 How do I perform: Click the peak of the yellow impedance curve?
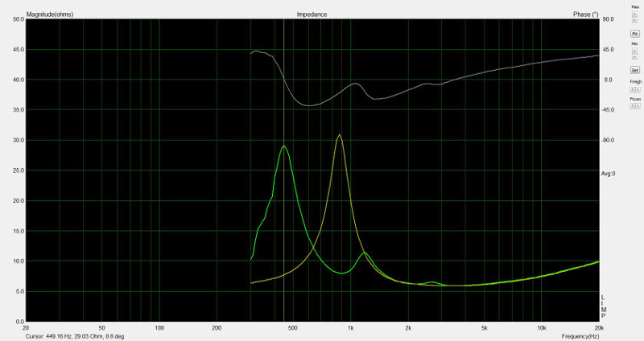(340, 135)
